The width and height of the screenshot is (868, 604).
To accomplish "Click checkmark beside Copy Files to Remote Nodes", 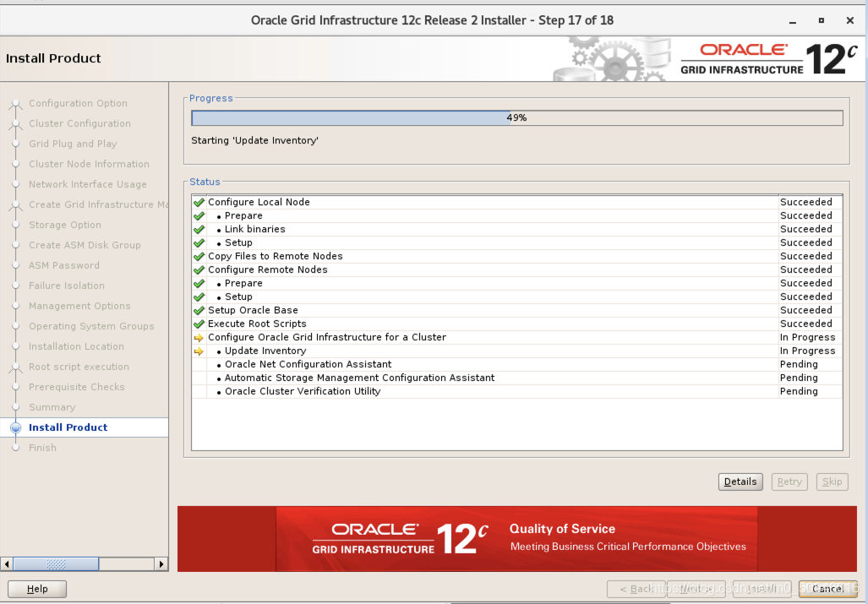I will tap(199, 257).
